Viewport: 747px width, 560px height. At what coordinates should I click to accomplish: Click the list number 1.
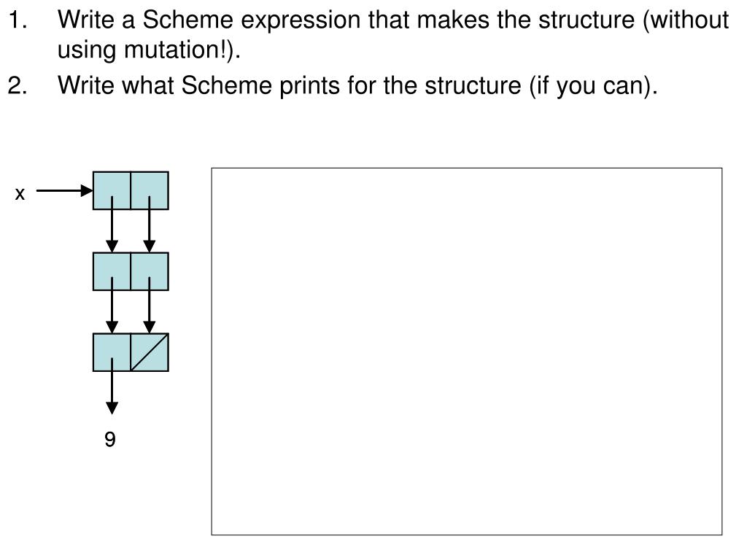pyautogui.click(x=18, y=20)
